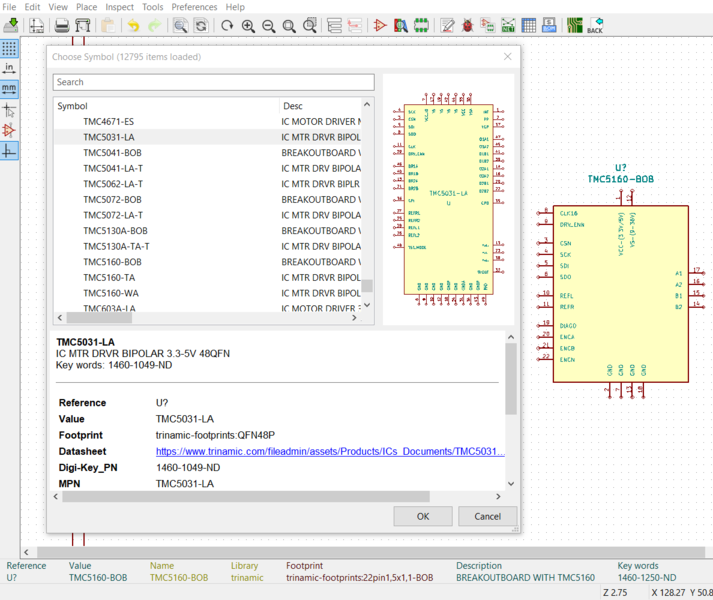Toggle horizontal/vertical wire constraint

(x=9, y=151)
